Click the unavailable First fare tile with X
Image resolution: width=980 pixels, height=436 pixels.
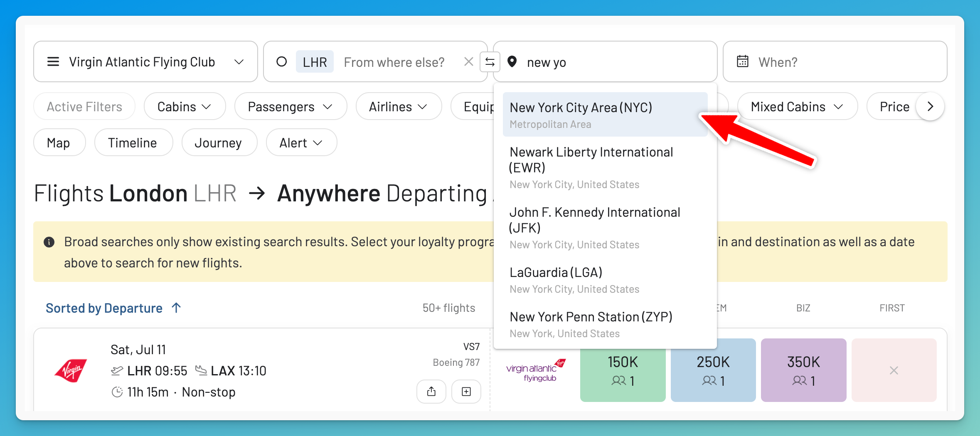(894, 370)
